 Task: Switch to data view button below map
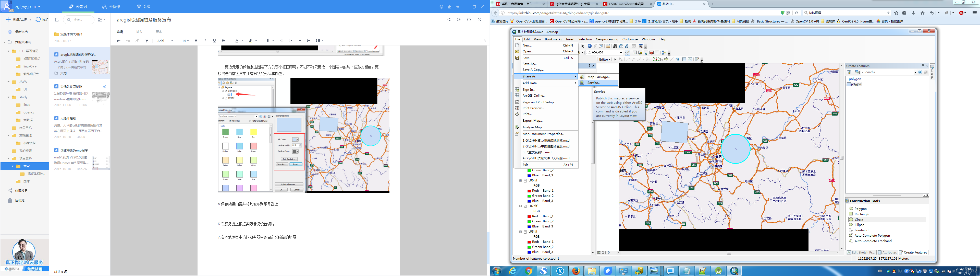599,253
